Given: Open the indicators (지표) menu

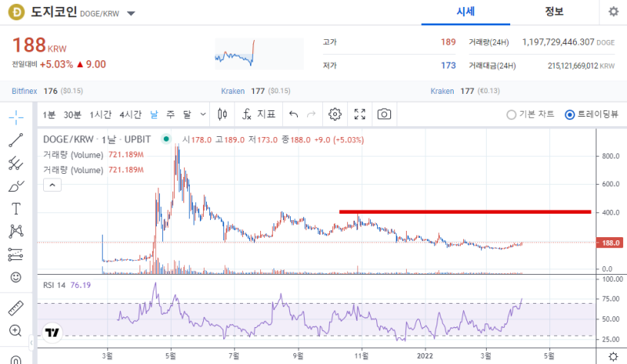Looking at the screenshot, I should point(259,114).
